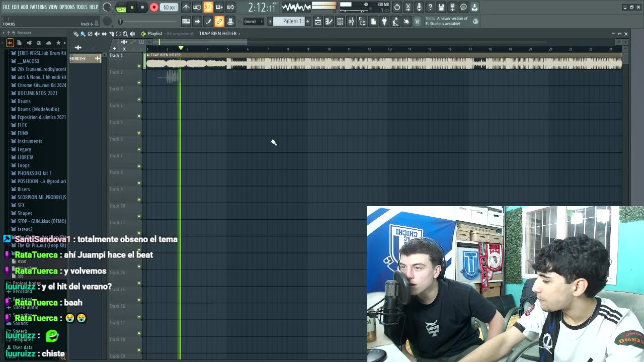The height and width of the screenshot is (362, 644).
Task: Open the Legacy folder in browser
Action: point(24,149)
